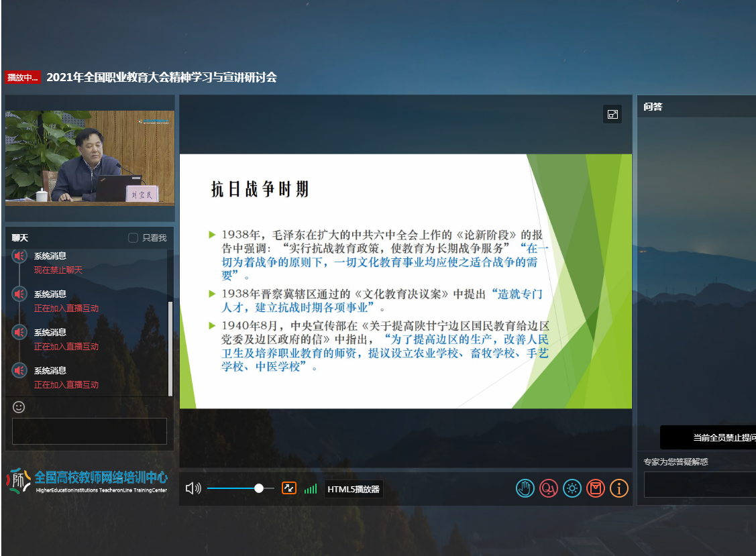Click the raise hand icon
Image resolution: width=756 pixels, height=556 pixels.
(525, 488)
